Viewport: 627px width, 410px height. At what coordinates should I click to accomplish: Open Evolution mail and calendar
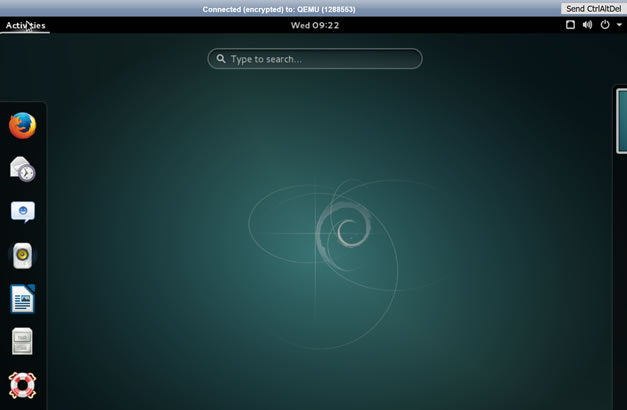click(x=22, y=169)
